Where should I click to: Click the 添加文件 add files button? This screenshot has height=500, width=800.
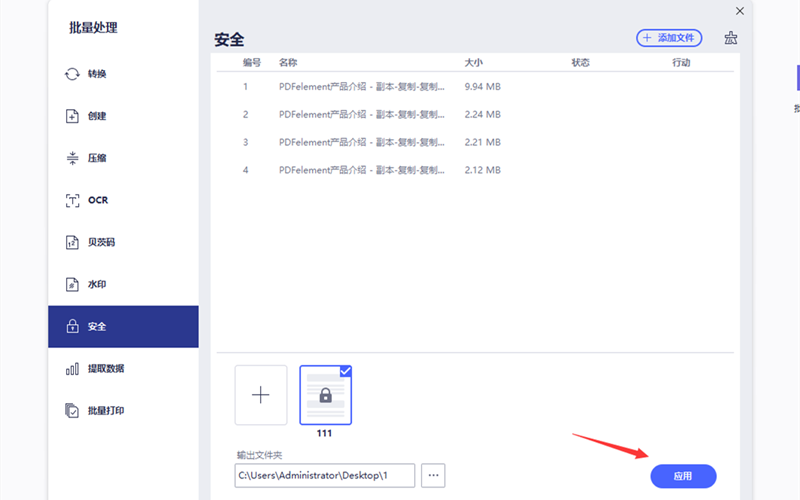[669, 38]
